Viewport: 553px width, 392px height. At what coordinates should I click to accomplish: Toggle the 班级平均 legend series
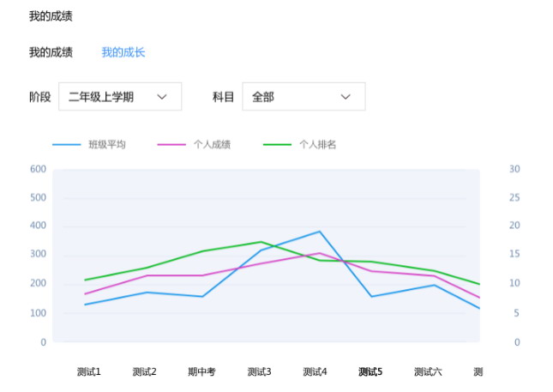click(106, 144)
